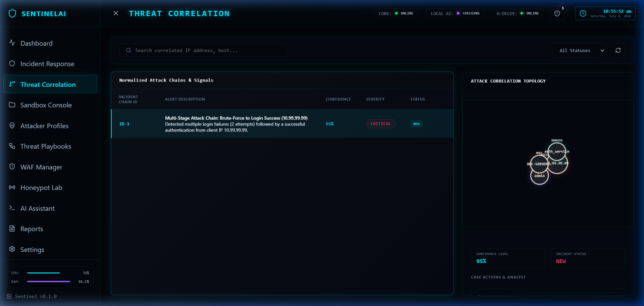The height and width of the screenshot is (306, 644).
Task: Click the CPU usage bar
Action: [x=49, y=273]
